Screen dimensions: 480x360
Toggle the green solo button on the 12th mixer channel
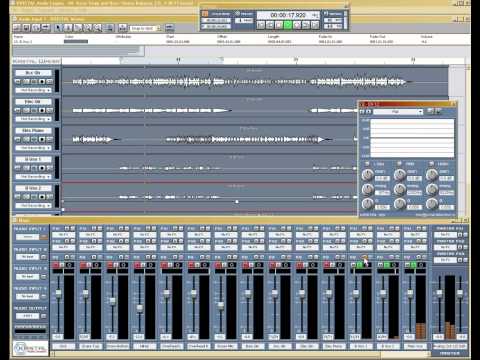pyautogui.click(x=360, y=265)
